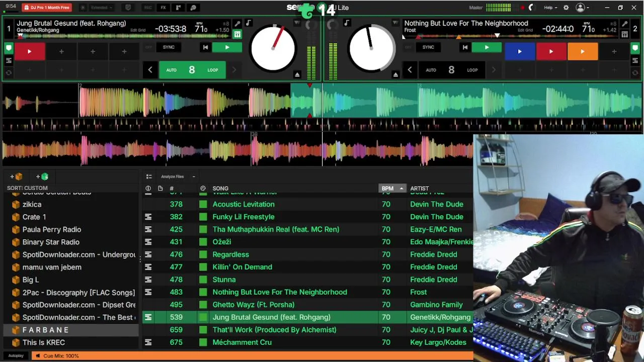Image resolution: width=644 pixels, height=362 pixels.
Task: Play deck 1 with green play button
Action: point(227,47)
